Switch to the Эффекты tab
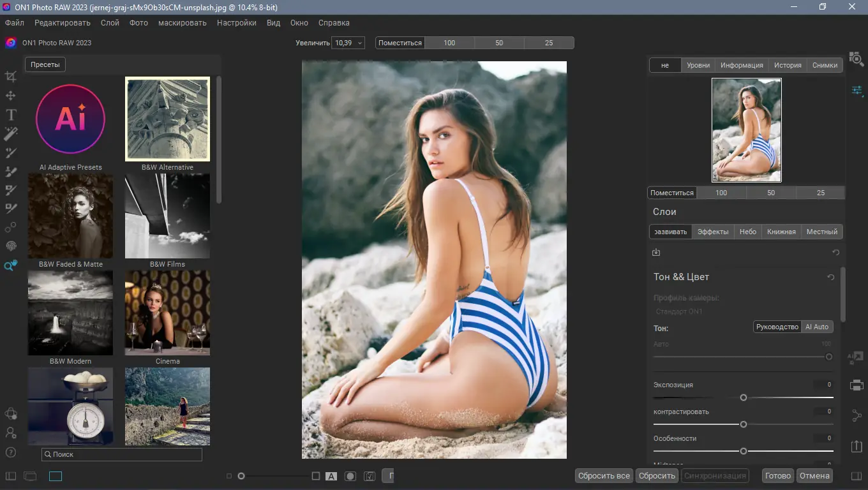 pos(712,232)
